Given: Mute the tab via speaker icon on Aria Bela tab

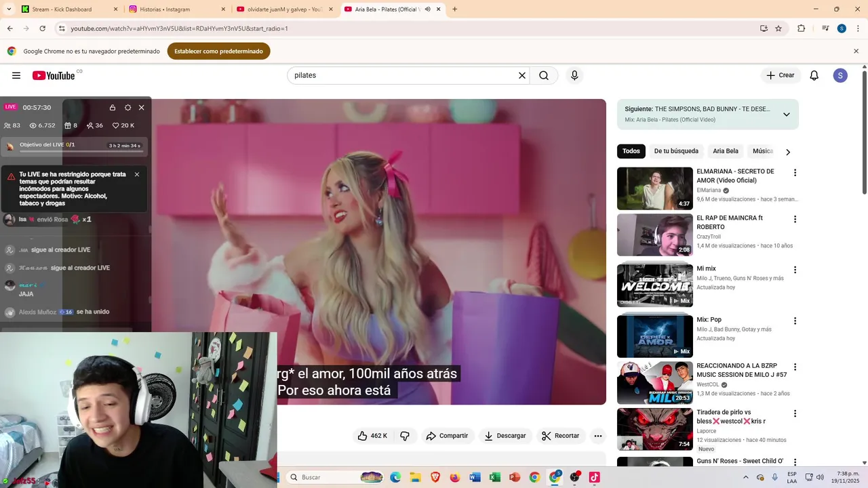Looking at the screenshot, I should pos(427,9).
